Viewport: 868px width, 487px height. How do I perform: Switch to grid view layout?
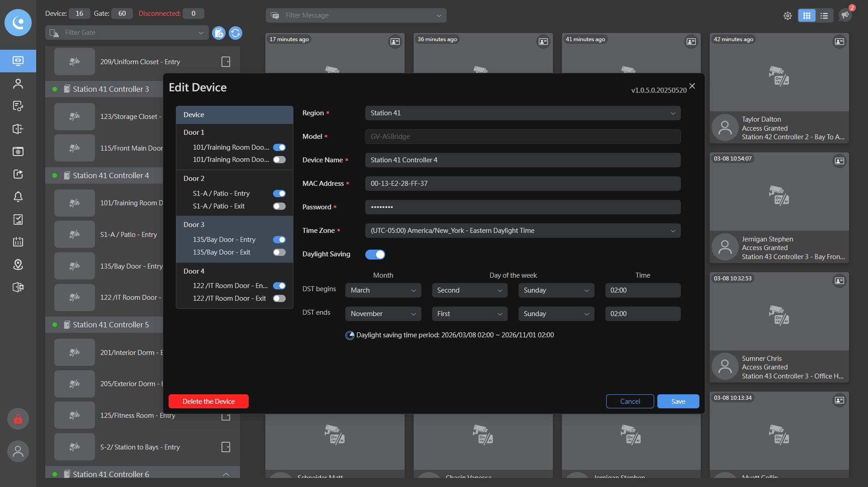pos(807,16)
